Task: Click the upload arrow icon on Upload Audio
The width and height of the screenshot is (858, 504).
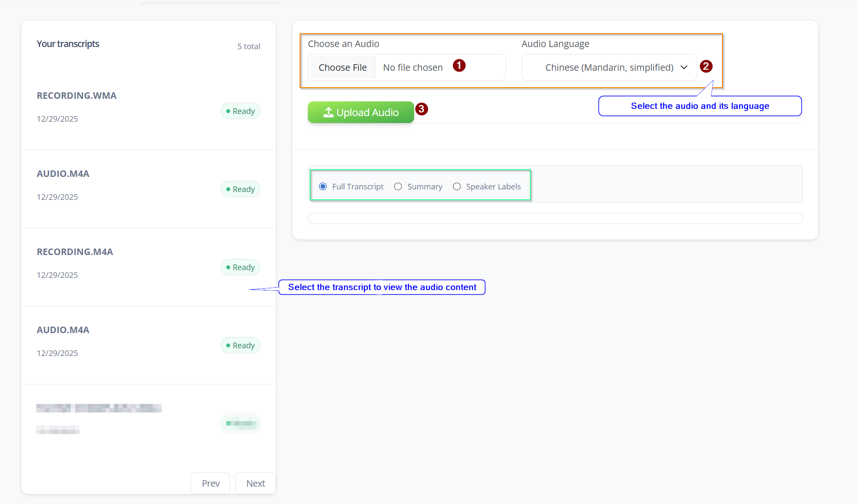Action: pos(329,112)
